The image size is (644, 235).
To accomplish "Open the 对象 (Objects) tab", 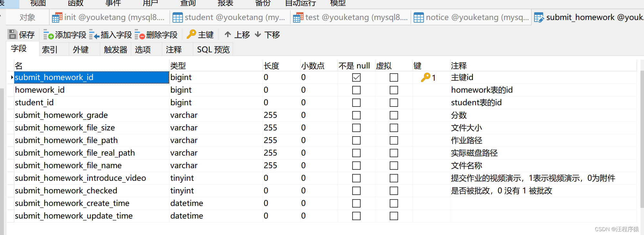I will (x=27, y=17).
